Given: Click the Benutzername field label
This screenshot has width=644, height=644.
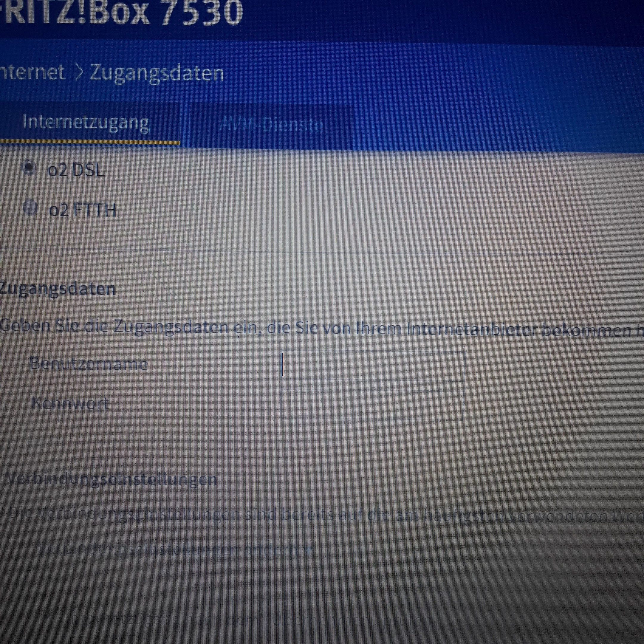Looking at the screenshot, I should (x=89, y=363).
